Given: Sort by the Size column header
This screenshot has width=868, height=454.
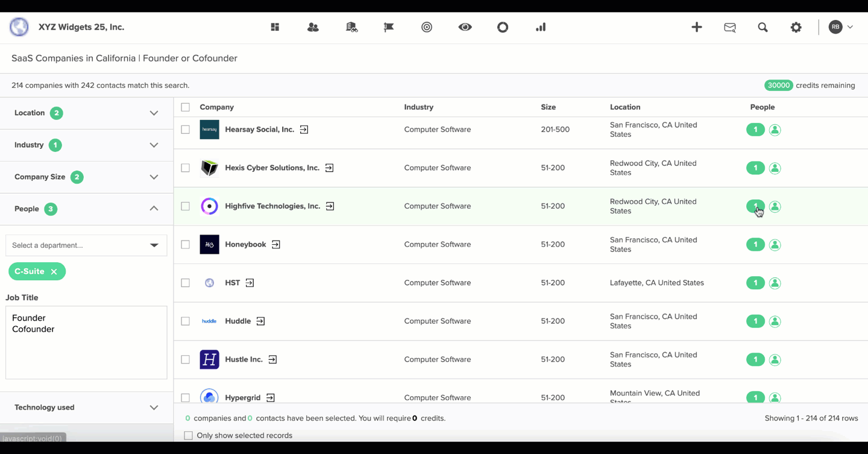Looking at the screenshot, I should [549, 107].
